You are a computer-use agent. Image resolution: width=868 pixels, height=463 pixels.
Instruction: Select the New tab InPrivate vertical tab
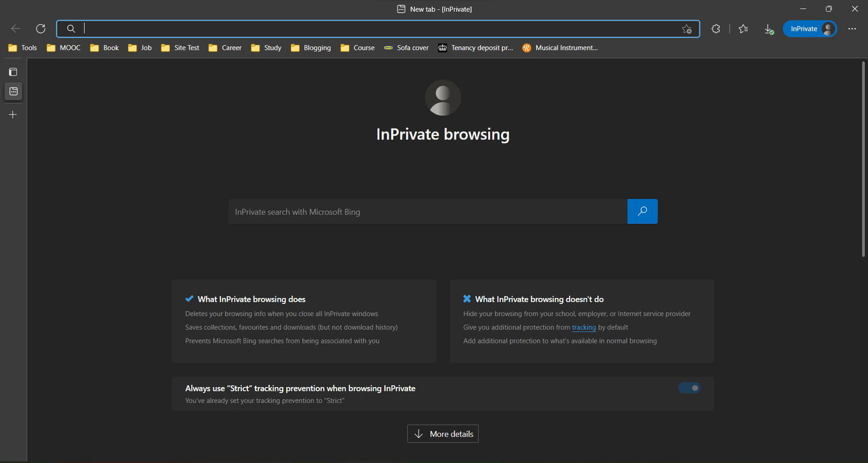(x=13, y=91)
